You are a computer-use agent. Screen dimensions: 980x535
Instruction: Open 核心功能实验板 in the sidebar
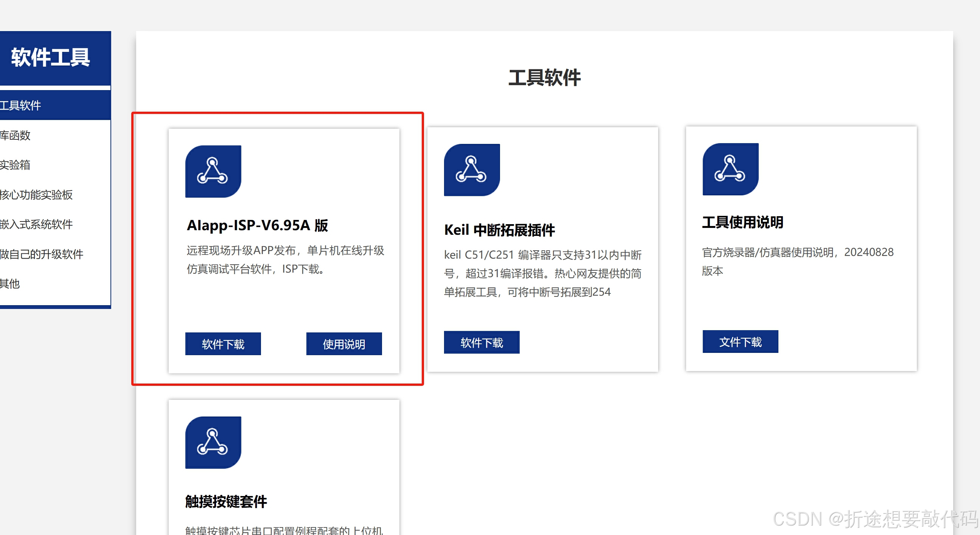(36, 195)
